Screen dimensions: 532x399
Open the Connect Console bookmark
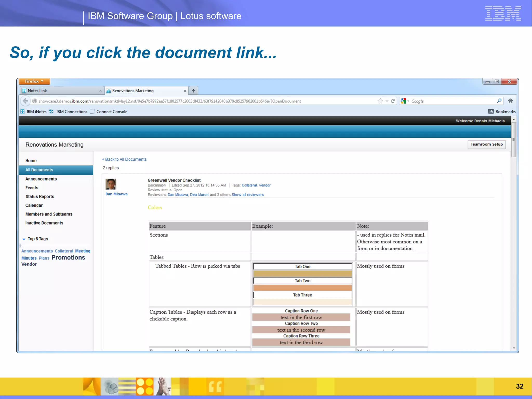[x=109, y=112]
